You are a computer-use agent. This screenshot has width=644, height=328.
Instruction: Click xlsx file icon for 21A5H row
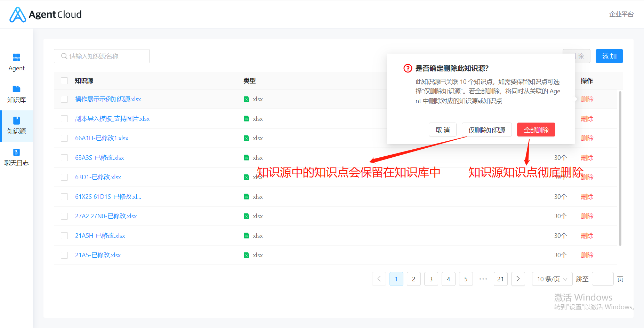(247, 236)
